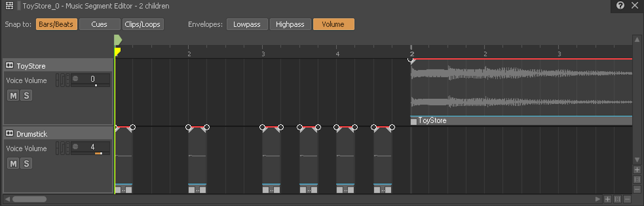
Task: Click the Drumstick track type icon
Action: tap(9, 133)
